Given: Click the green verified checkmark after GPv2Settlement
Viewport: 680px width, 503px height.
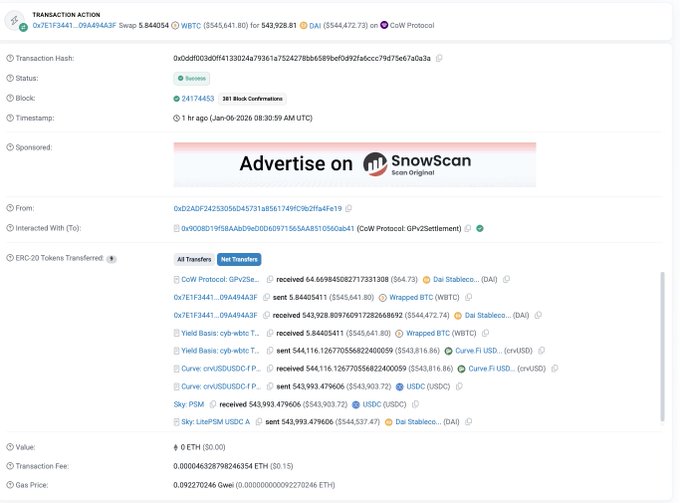Looking at the screenshot, I should click(x=480, y=228).
